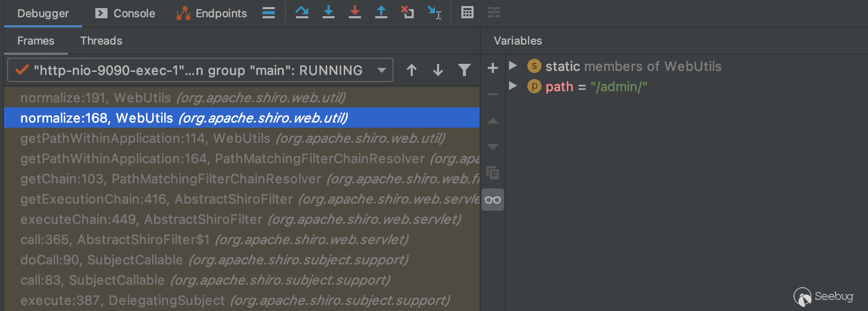The image size is (868, 311).
Task: Click the Step Over debugger icon
Action: tap(302, 12)
